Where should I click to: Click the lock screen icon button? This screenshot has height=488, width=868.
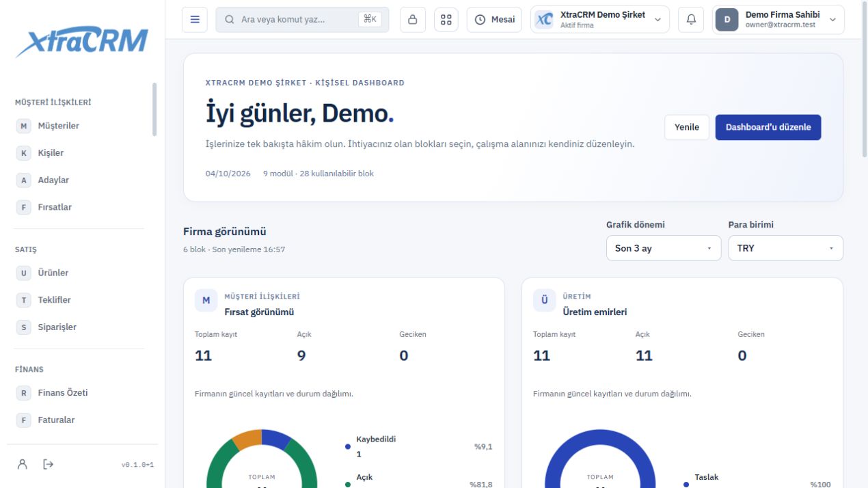(x=412, y=20)
